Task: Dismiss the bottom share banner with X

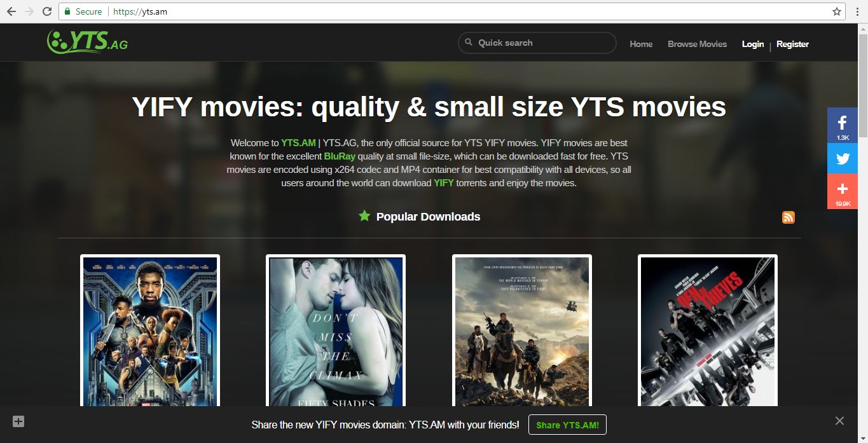Action: point(839,421)
